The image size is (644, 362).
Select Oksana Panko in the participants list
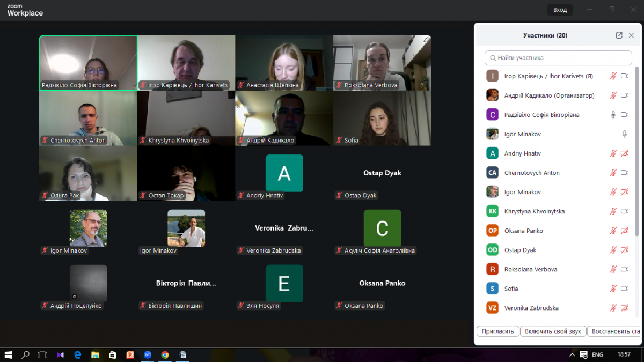pos(523,231)
